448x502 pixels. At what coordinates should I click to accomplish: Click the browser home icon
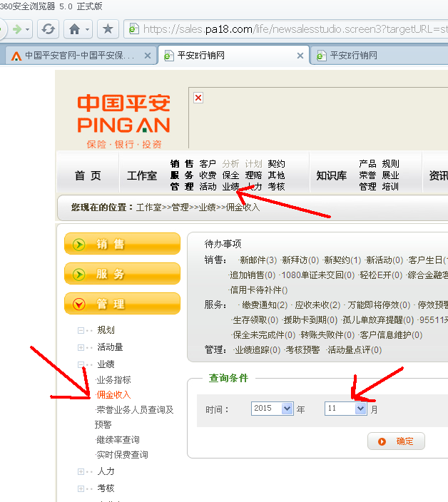coord(73,29)
